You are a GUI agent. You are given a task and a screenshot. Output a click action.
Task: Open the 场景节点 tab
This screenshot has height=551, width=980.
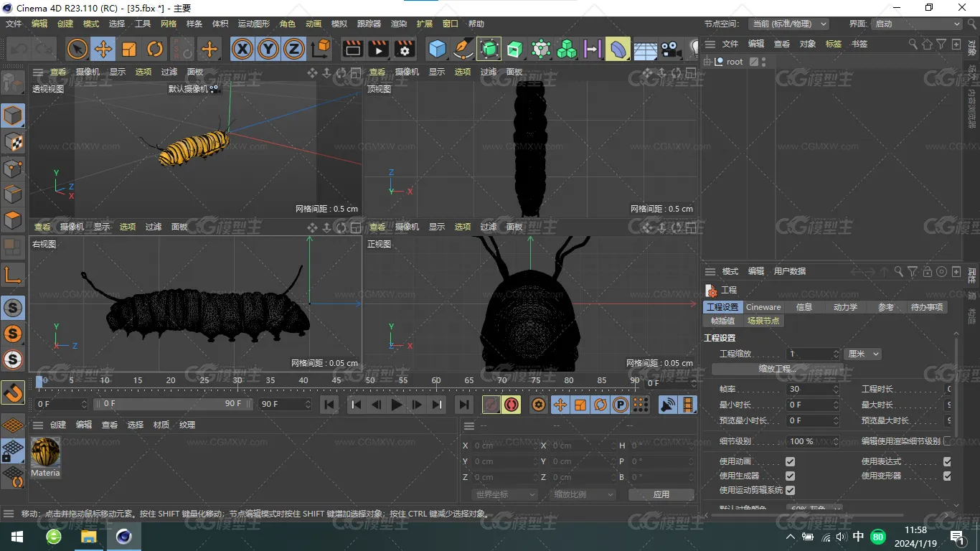click(763, 321)
